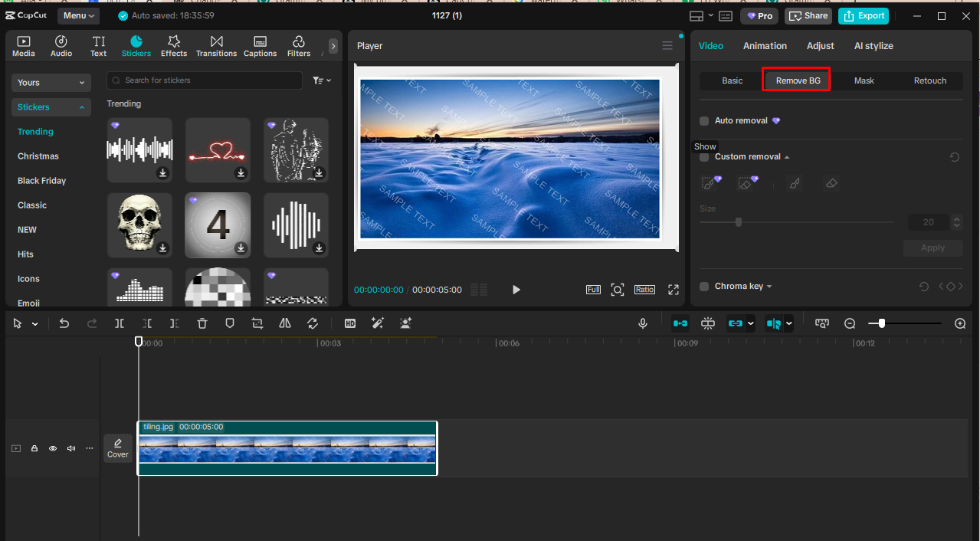
Task: Click the Mirror flip icon in timeline toolbar
Action: coord(285,323)
